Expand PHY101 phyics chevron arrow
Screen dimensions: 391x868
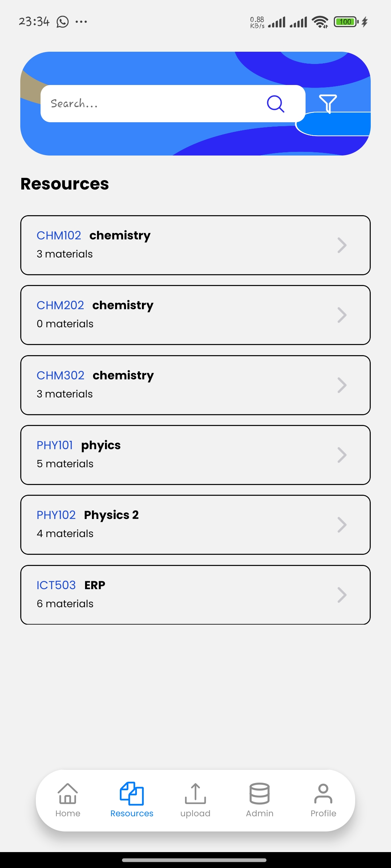coord(342,455)
